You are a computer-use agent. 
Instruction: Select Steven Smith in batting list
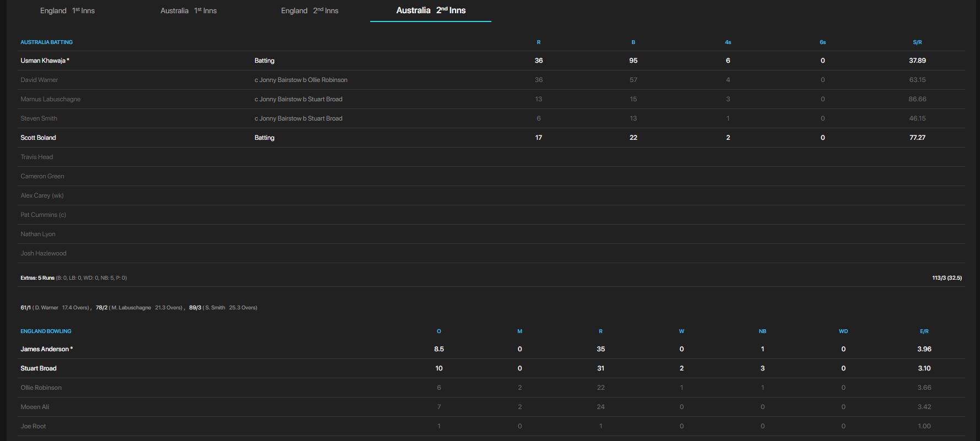39,118
